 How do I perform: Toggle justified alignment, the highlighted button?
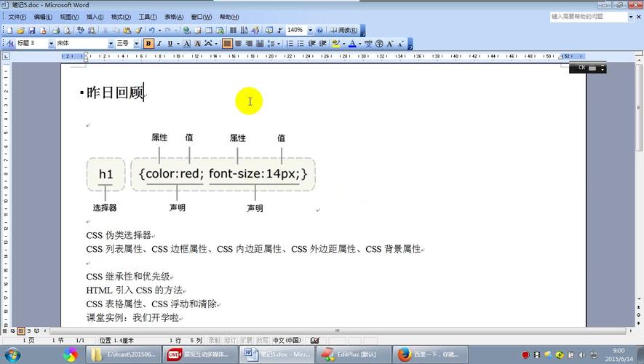coord(227,43)
